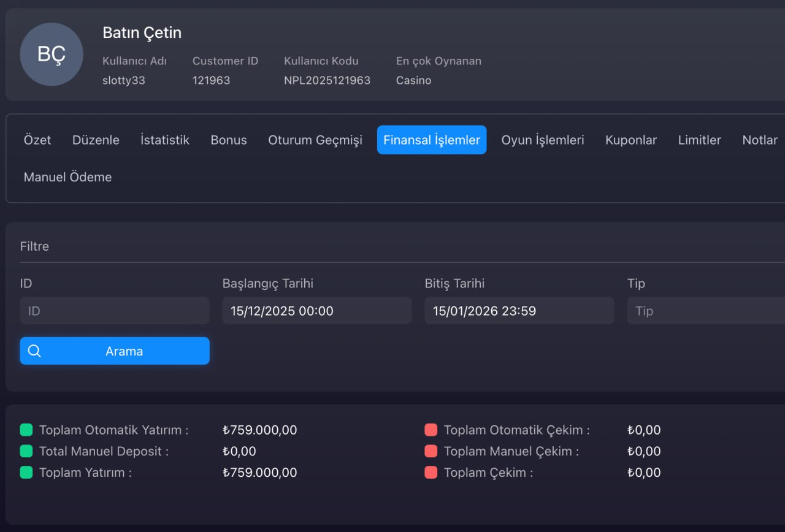
Task: Go to the İstatistik tab
Action: [x=165, y=140]
